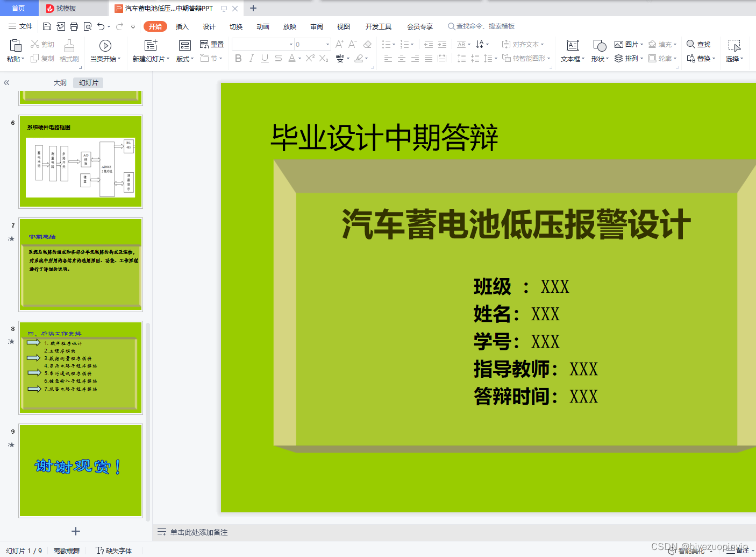Open the Animation (动画) ribbon tab
Image resolution: width=756 pixels, height=557 pixels.
coord(263,26)
